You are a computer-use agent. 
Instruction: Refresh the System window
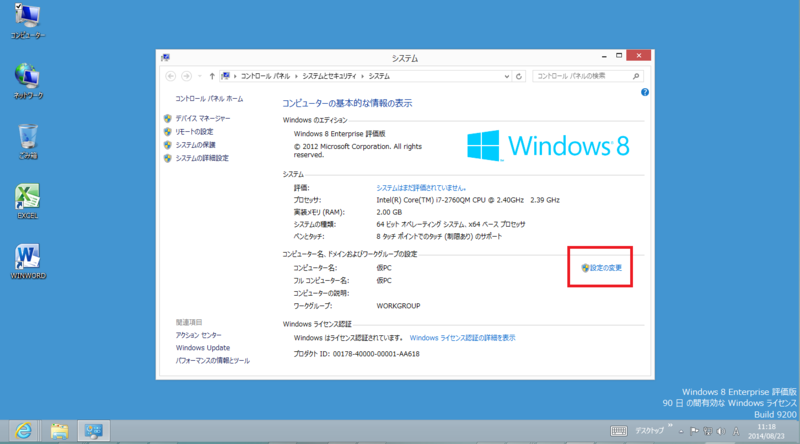point(519,76)
